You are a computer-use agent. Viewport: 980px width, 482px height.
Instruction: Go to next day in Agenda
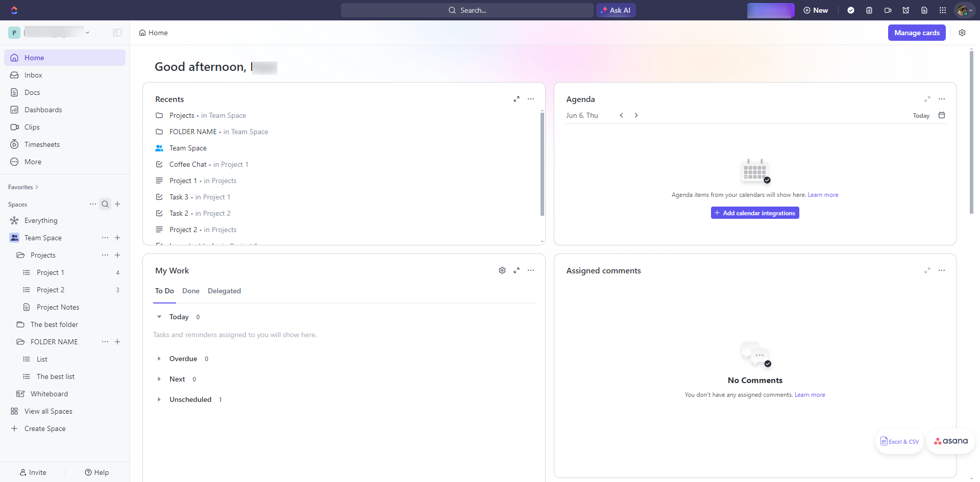point(636,115)
